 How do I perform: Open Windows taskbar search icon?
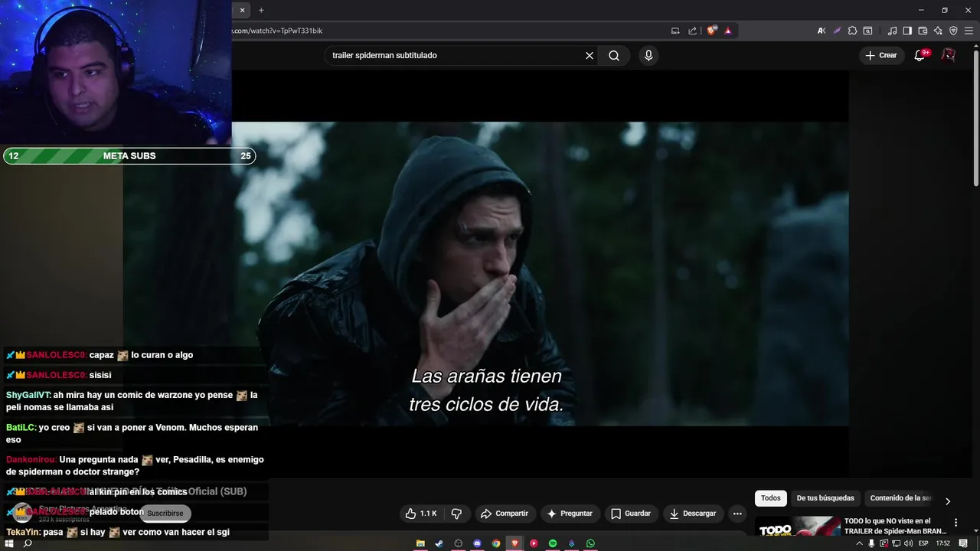(x=28, y=543)
